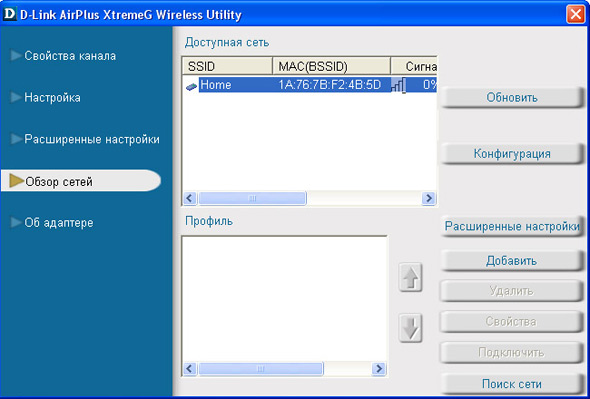Click the profile list horizontal scrollbar thumb
This screenshot has width=590, height=399.
[x=260, y=369]
